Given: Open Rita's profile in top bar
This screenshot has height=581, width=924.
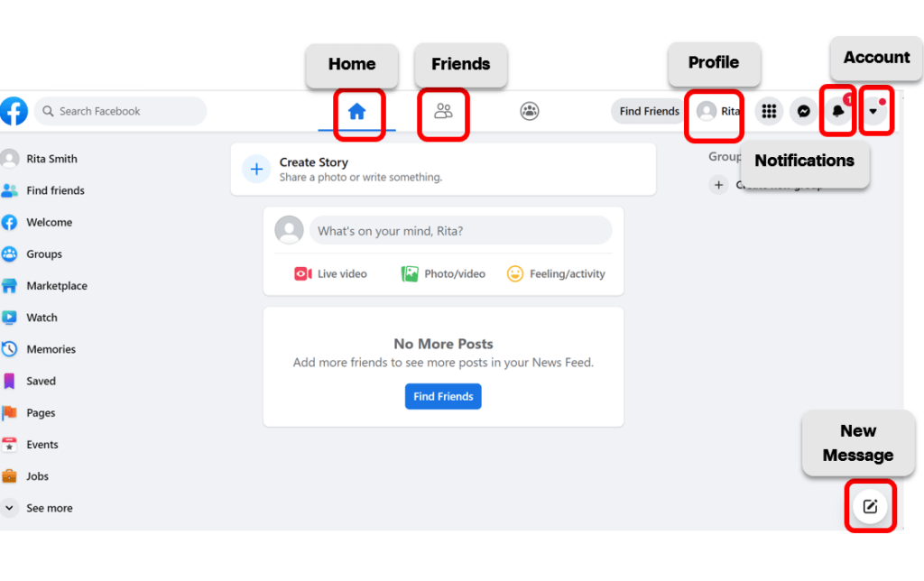Looking at the screenshot, I should coord(718,111).
